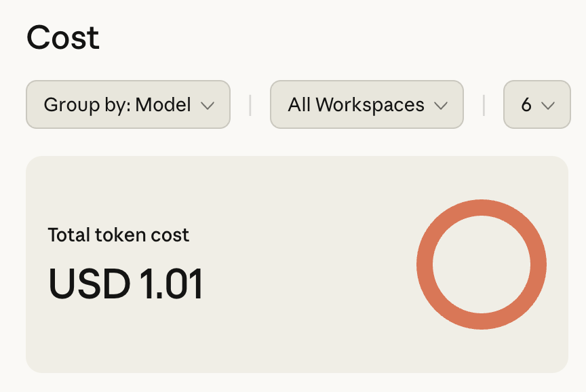Click the chevron arrow beside All Workspaces
The height and width of the screenshot is (392, 586).
(441, 106)
